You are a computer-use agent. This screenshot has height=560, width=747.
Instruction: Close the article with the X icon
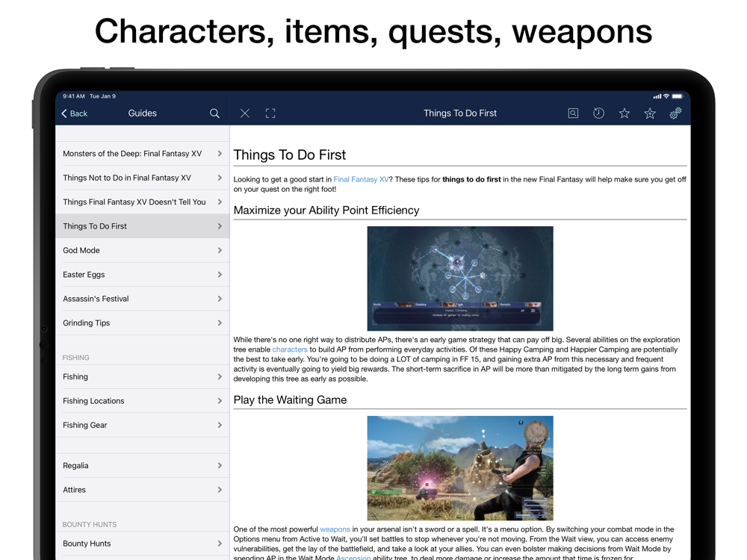(245, 113)
